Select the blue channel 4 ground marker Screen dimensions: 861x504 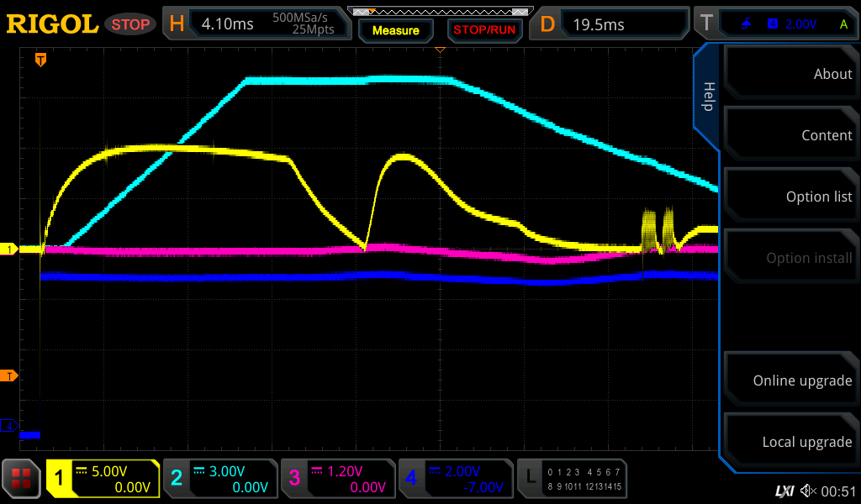pyautogui.click(x=8, y=426)
